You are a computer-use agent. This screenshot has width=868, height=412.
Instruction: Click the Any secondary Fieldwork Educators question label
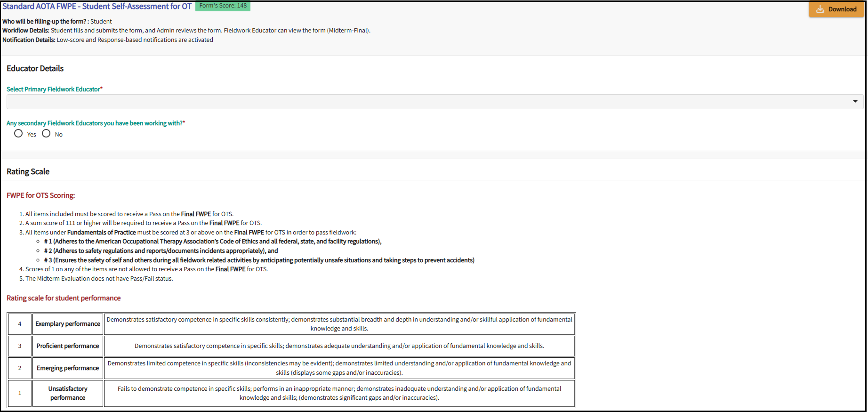pos(96,123)
